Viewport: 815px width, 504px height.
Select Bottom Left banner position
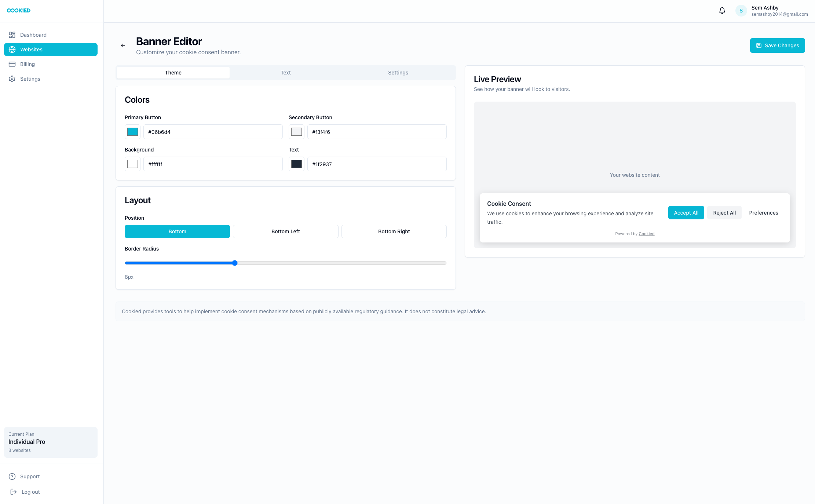285,231
